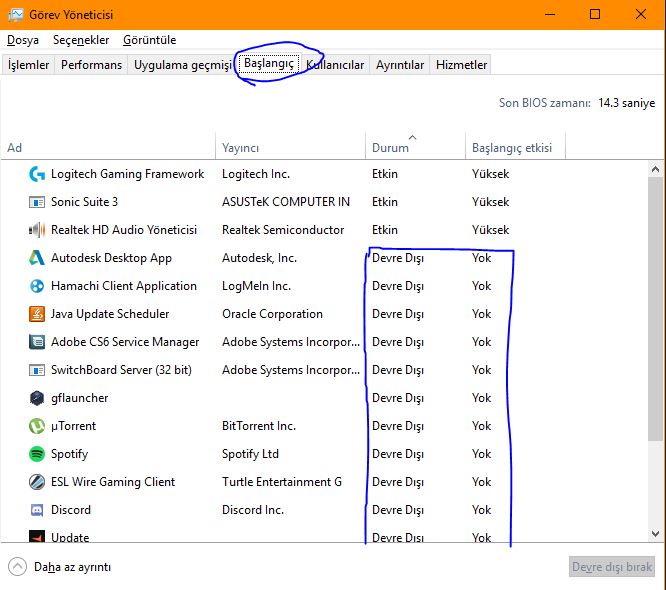Collapse details with Daha az ayrıntı
Viewport: 666px width, 590px height.
point(59,567)
